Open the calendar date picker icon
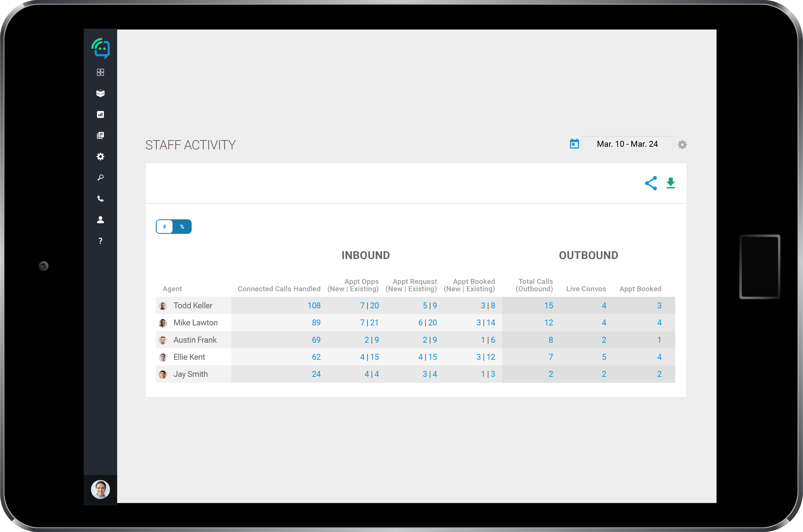803x532 pixels. pos(574,144)
